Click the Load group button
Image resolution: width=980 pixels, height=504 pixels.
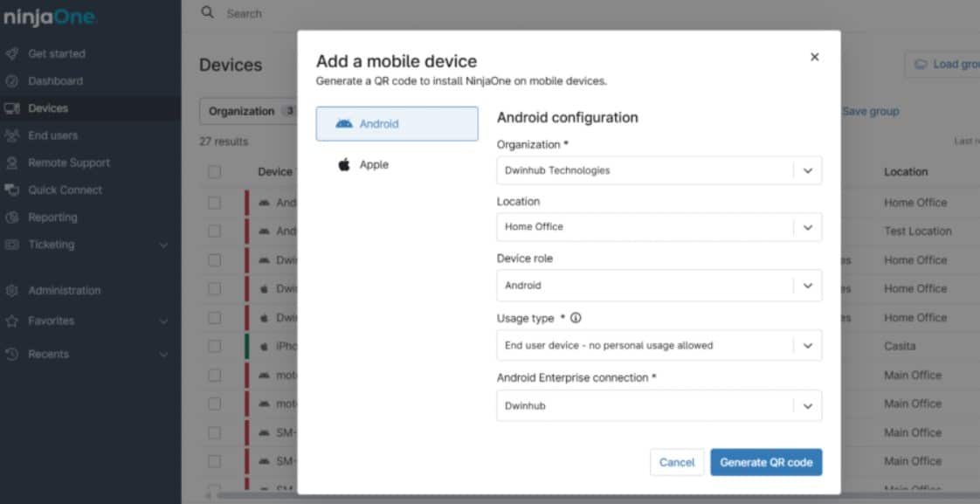[x=942, y=65]
